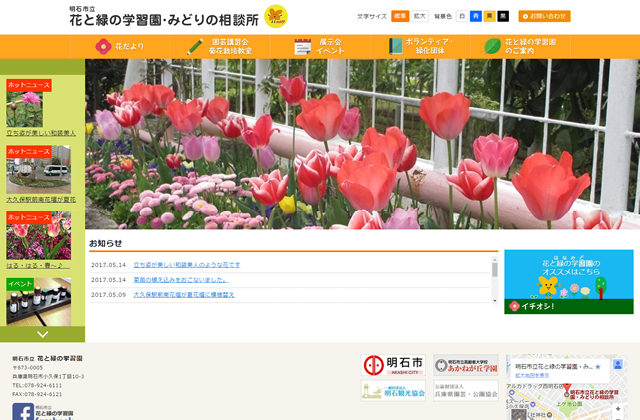Screen dimensions: 640x420
Task: Zoom in the map with plus button
Action: click(618, 409)
